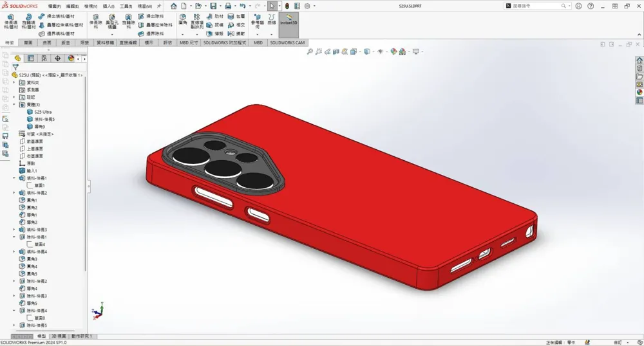
Task: Open the 插入(I) Insert menu
Action: point(108,6)
